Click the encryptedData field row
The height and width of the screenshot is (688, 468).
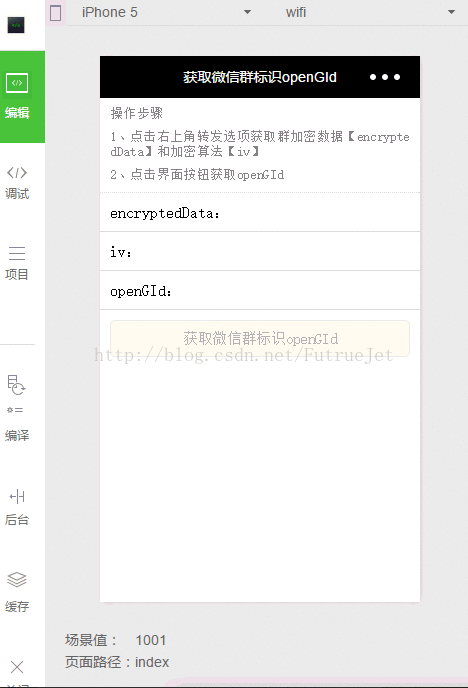click(260, 213)
